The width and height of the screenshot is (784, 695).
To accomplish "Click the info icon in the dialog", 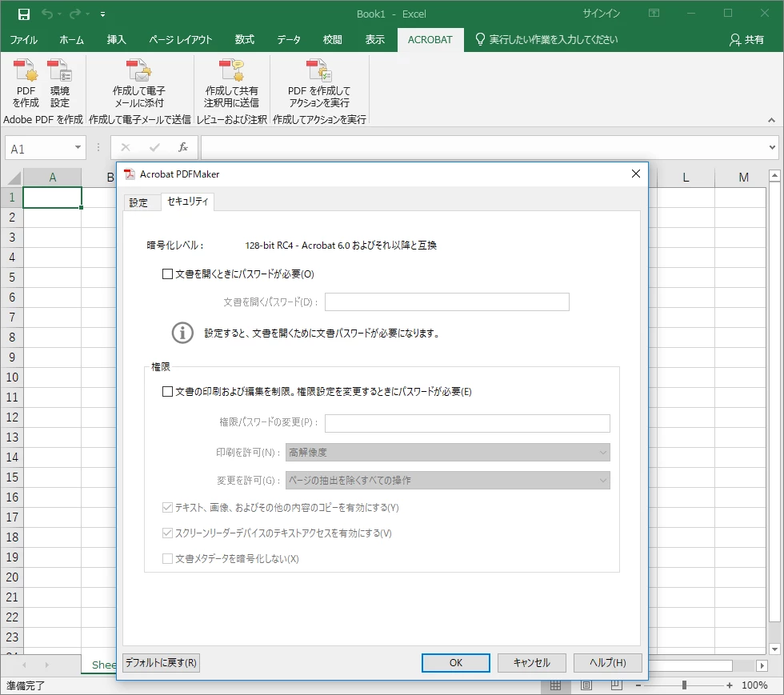I will pos(182,333).
